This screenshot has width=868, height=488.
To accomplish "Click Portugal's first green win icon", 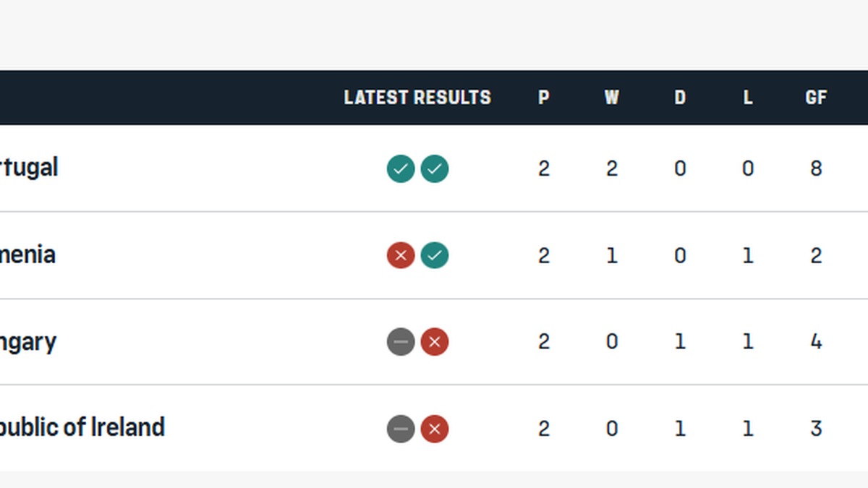I will tap(401, 169).
